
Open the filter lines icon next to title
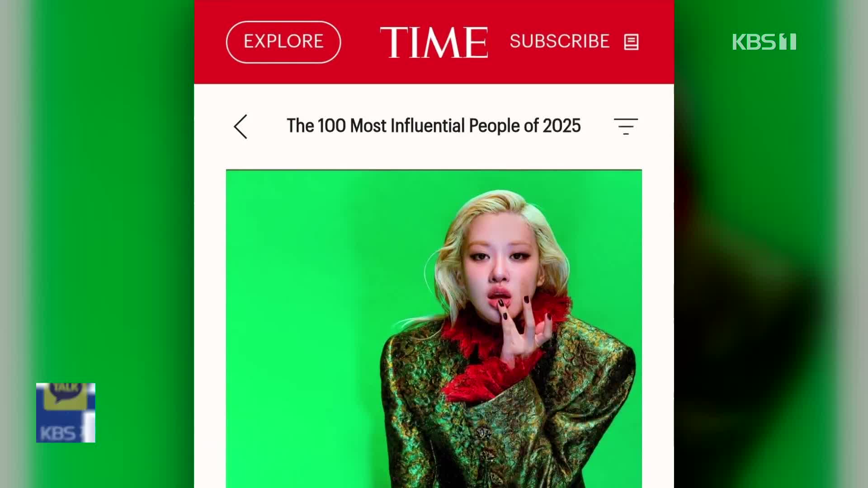[x=626, y=126]
